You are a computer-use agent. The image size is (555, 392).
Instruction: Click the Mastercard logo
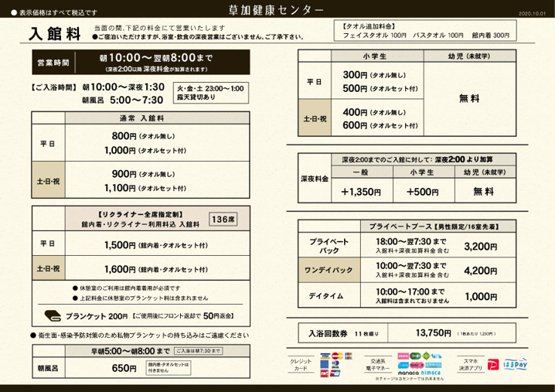coord(337,356)
